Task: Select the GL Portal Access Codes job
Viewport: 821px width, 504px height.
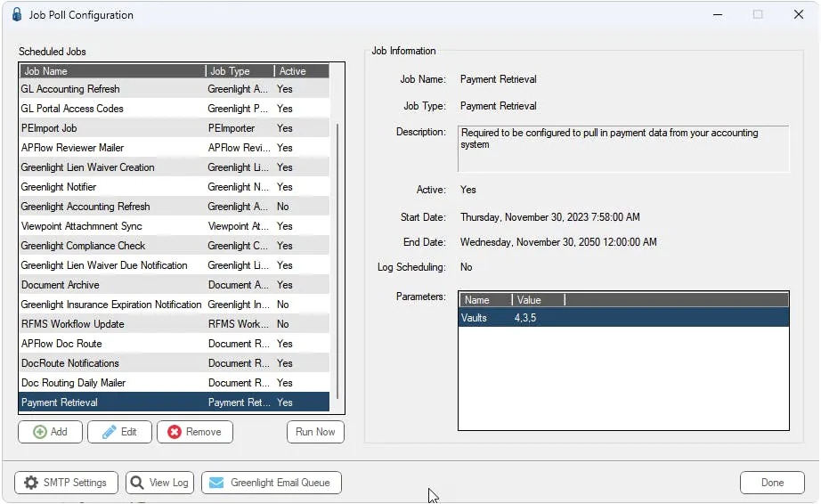Action: pyautogui.click(x=175, y=109)
